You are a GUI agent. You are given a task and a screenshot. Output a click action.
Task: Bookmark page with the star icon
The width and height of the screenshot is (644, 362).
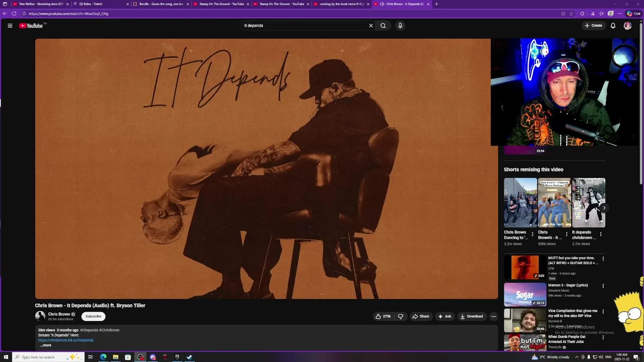571,14
